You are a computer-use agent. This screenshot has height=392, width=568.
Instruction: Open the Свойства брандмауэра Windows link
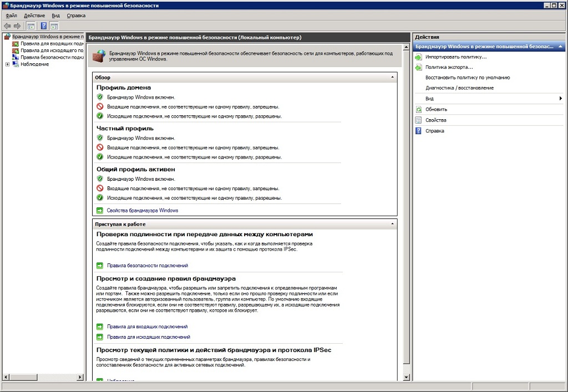(143, 210)
